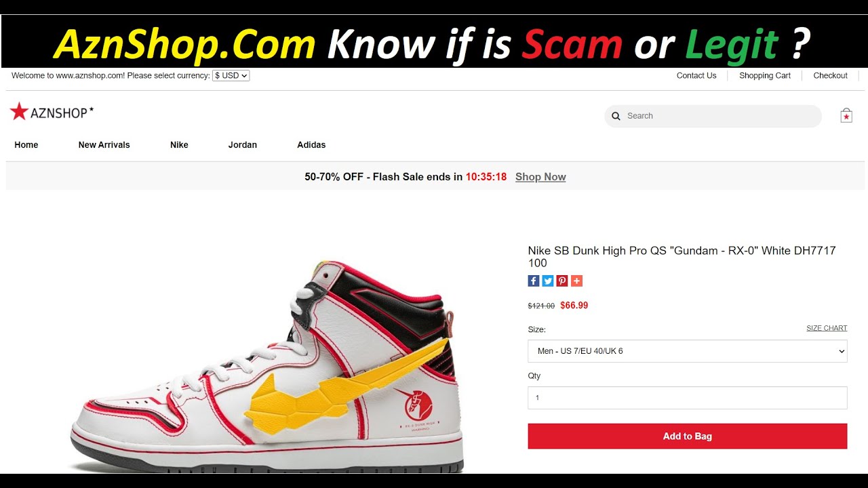Select the USD currency dropdown

pos(231,76)
